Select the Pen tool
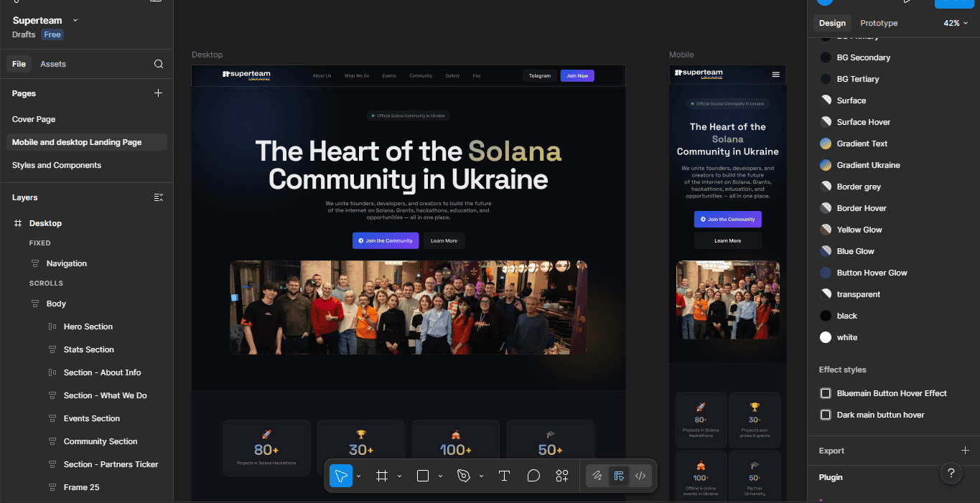 click(464, 476)
